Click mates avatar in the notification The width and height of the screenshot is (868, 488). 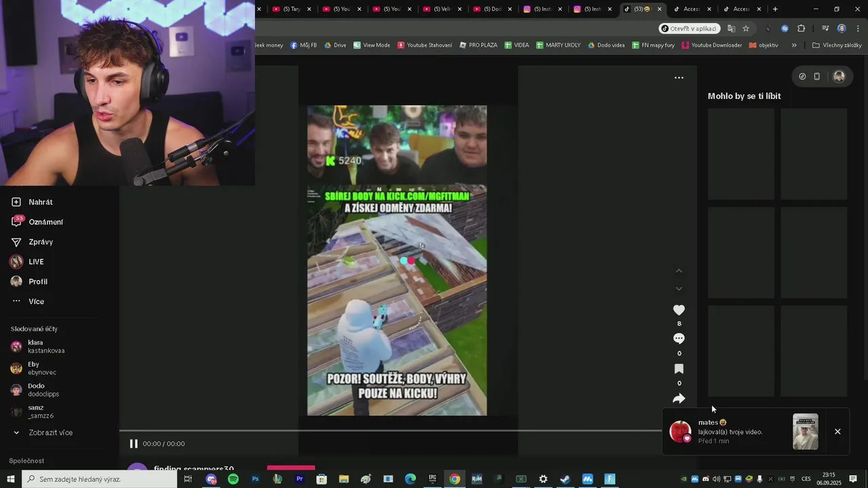pyautogui.click(x=680, y=432)
